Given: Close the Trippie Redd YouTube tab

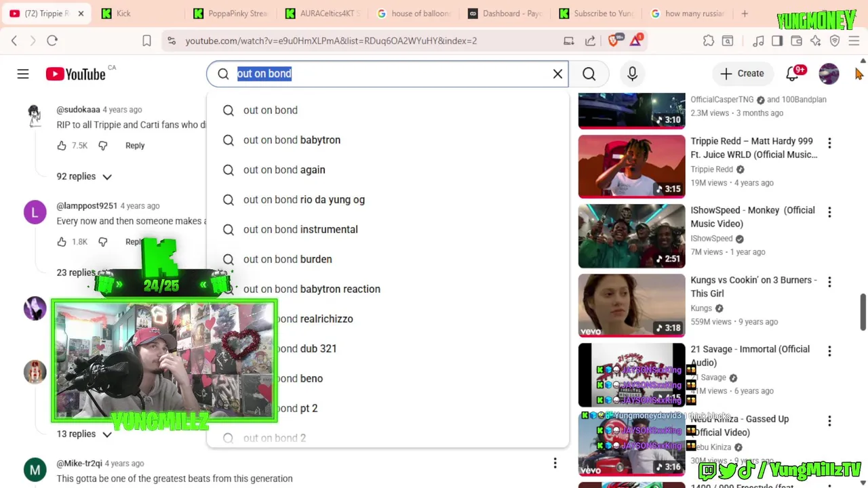Looking at the screenshot, I should point(80,14).
